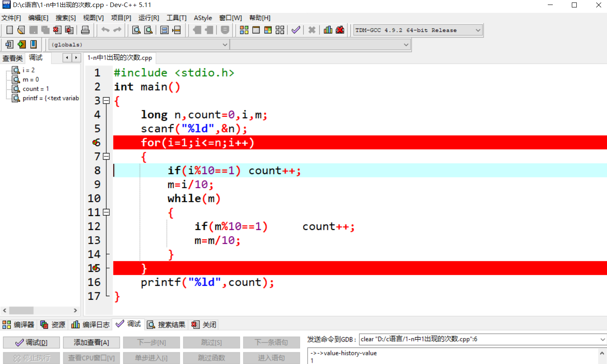Select the watch variable i = 2
The height and width of the screenshot is (364, 607).
point(29,70)
